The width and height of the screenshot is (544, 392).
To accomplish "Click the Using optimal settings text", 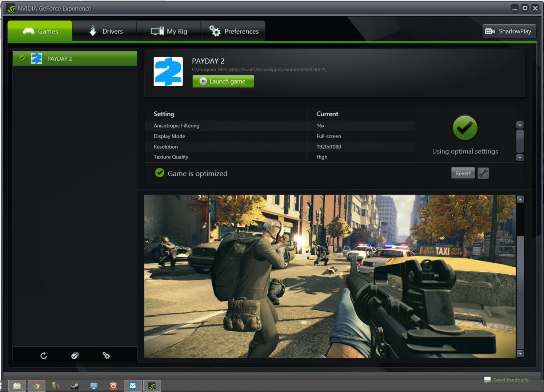I will coord(465,151).
